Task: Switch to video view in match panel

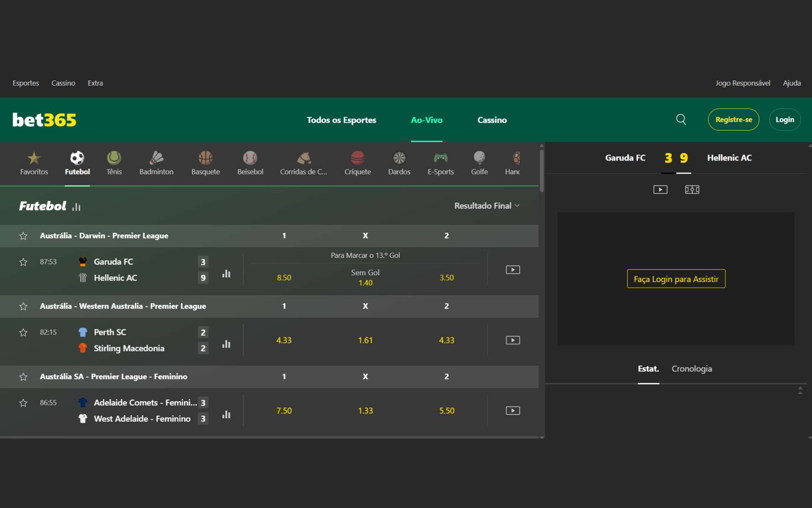Action: [x=660, y=190]
